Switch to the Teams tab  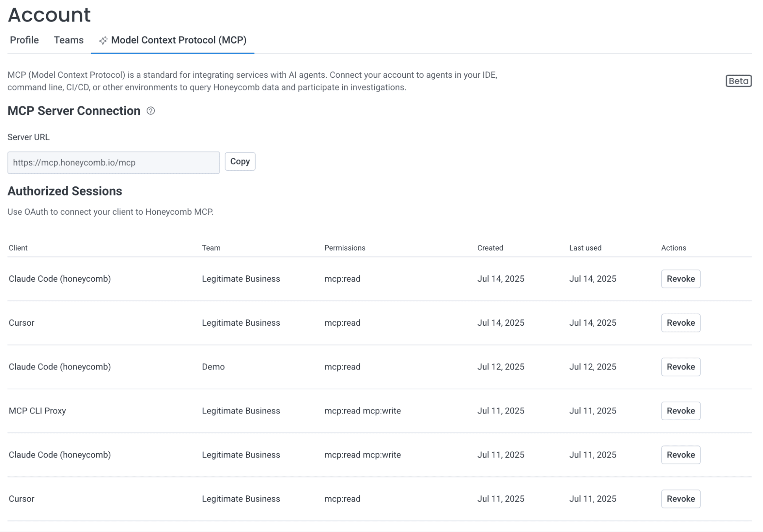[69, 40]
